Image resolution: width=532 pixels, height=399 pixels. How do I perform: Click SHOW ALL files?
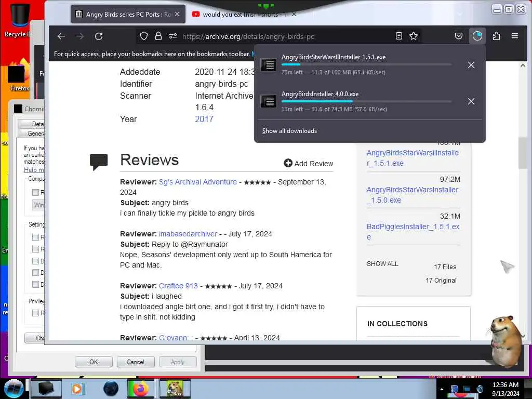pyautogui.click(x=382, y=263)
